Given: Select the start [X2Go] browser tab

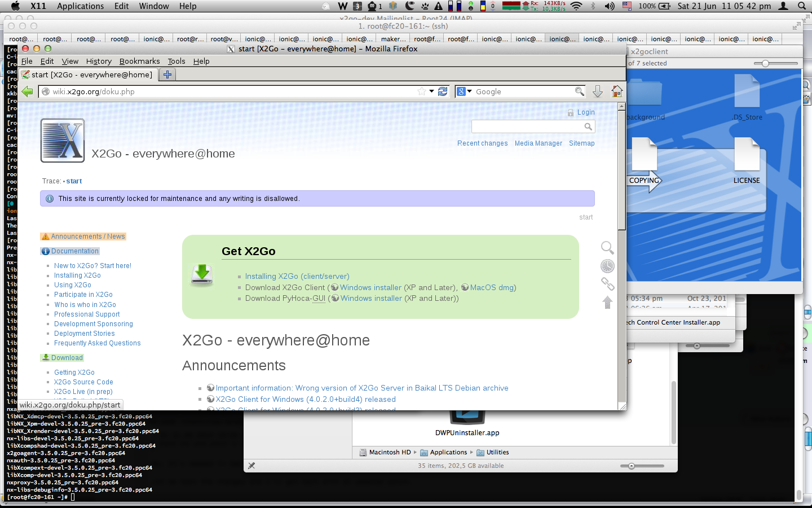Looking at the screenshot, I should coord(88,75).
